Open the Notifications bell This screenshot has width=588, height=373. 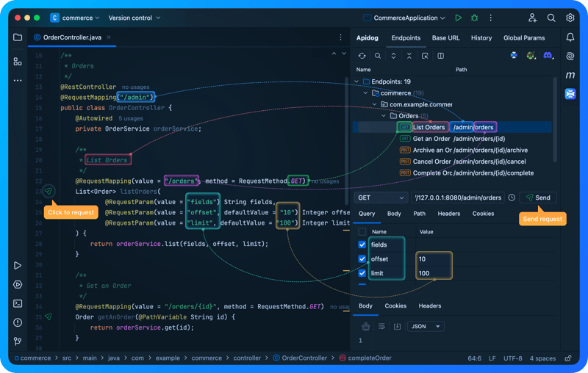(x=570, y=37)
